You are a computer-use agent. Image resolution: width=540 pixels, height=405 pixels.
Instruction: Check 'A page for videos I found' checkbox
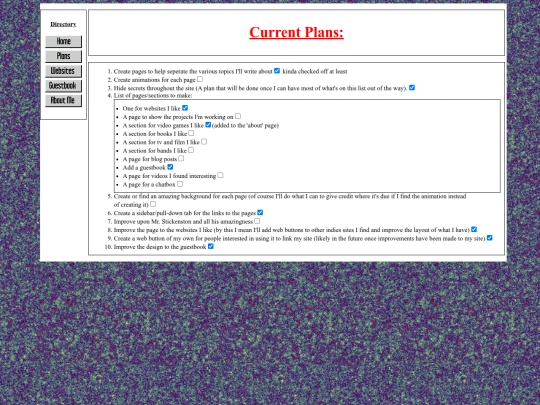220,175
